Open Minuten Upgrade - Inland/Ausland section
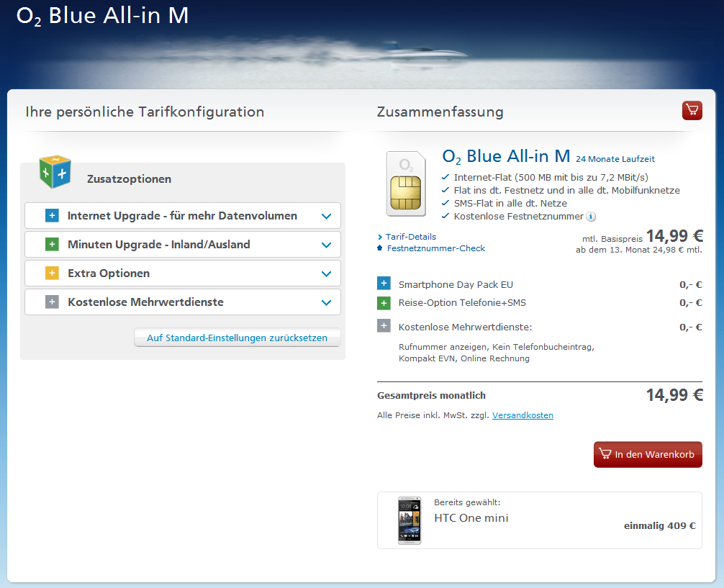Image resolution: width=724 pixels, height=588 pixels. [x=183, y=245]
